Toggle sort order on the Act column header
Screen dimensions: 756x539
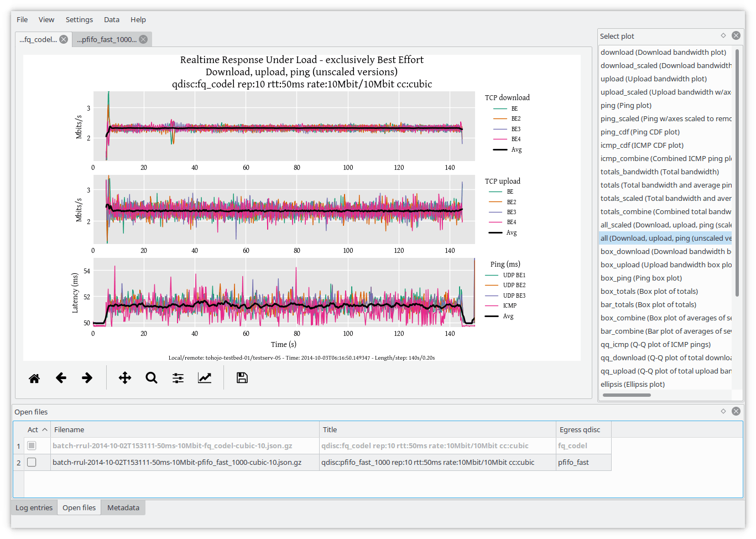click(34, 429)
